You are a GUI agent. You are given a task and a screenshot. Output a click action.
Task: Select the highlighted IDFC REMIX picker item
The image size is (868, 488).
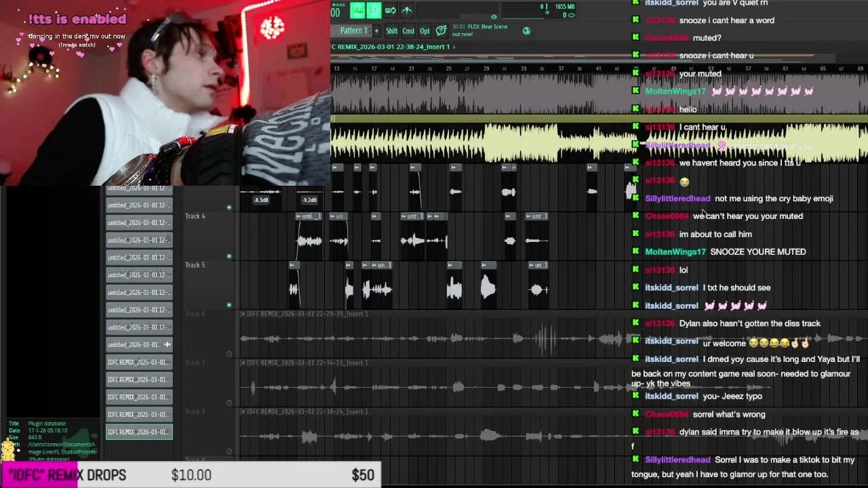(139, 432)
